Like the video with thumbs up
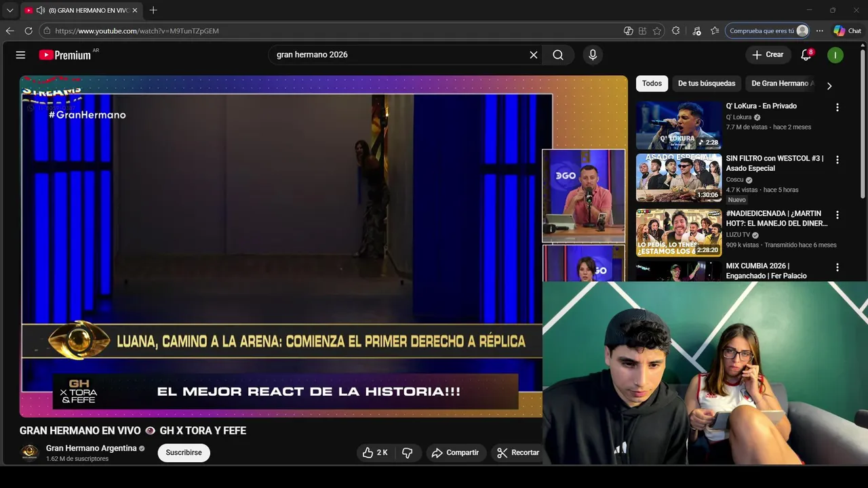Viewport: 868px width, 488px height. click(375, 453)
